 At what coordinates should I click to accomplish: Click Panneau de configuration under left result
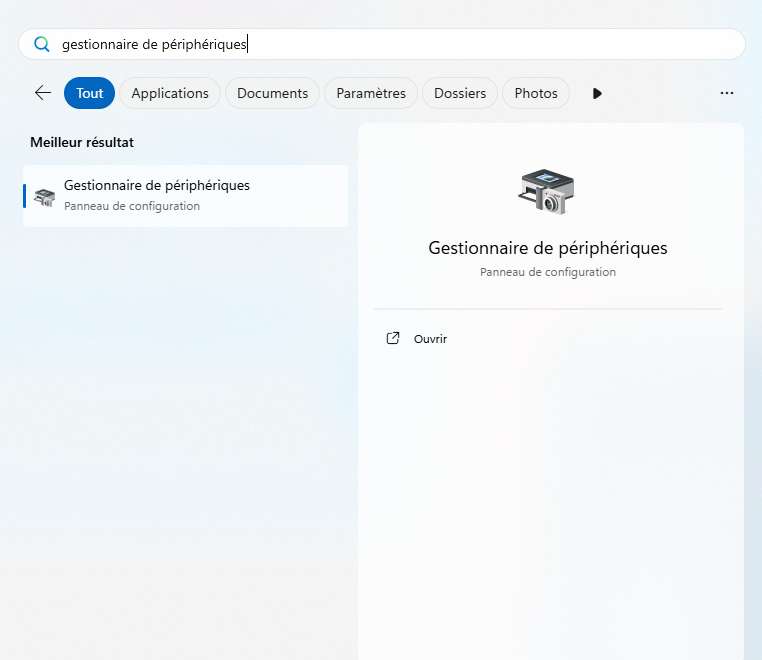tap(132, 206)
